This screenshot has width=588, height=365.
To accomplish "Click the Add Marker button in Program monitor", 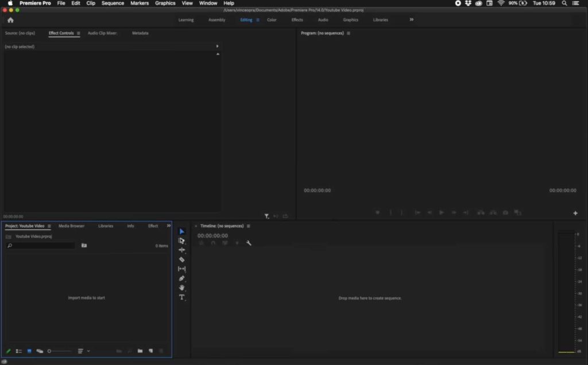I will tap(378, 212).
